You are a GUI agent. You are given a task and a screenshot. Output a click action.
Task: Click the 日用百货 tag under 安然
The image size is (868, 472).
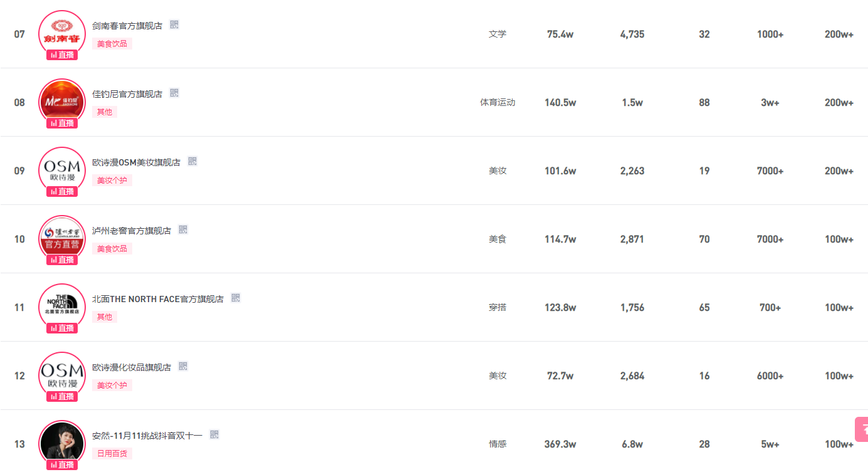point(112,454)
